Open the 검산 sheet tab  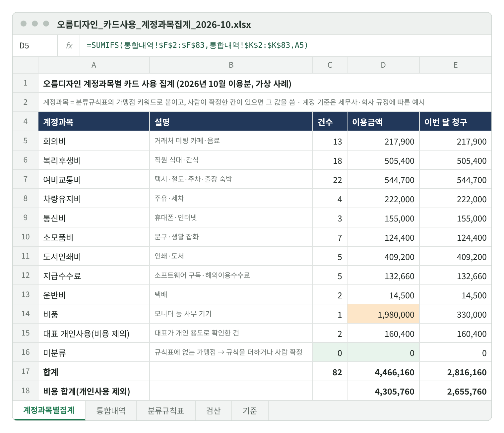214,411
